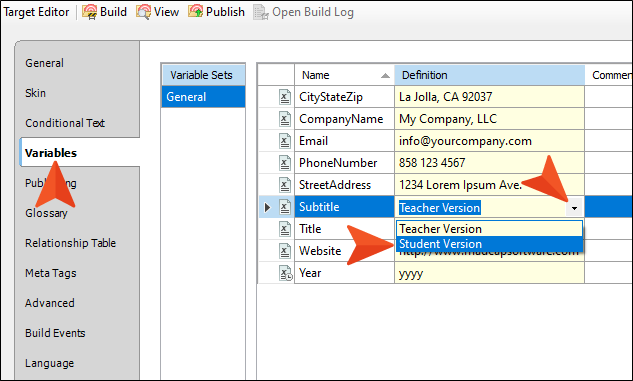Image resolution: width=633 pixels, height=381 pixels.
Task: Go to the Skin tab
Action: 36,93
